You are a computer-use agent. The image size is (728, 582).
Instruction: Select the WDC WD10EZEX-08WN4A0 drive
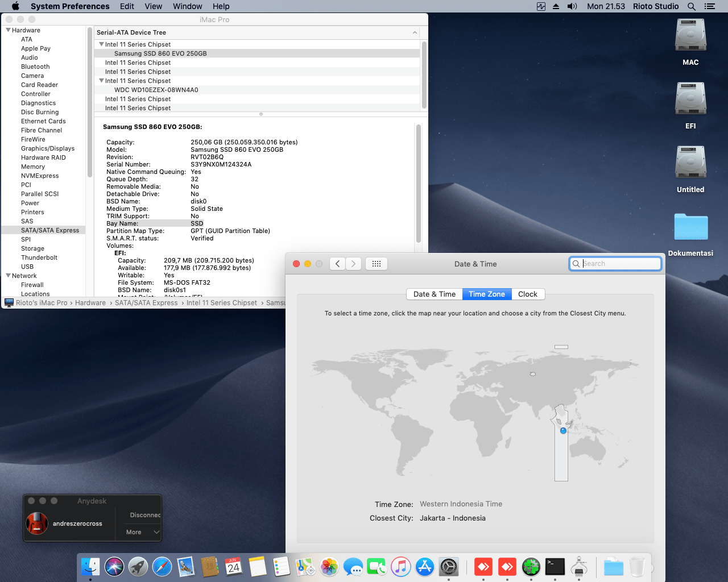pyautogui.click(x=156, y=90)
